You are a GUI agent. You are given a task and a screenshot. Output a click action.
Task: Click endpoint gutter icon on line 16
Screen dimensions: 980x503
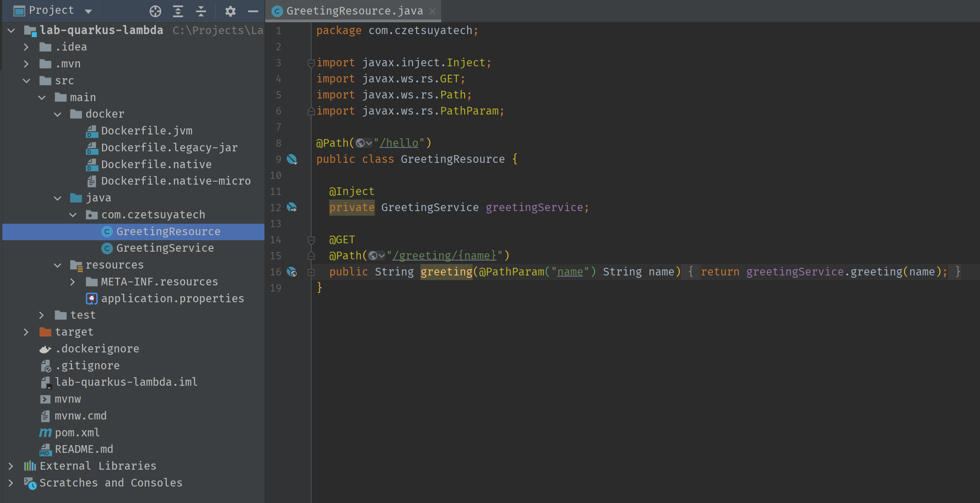[292, 272]
